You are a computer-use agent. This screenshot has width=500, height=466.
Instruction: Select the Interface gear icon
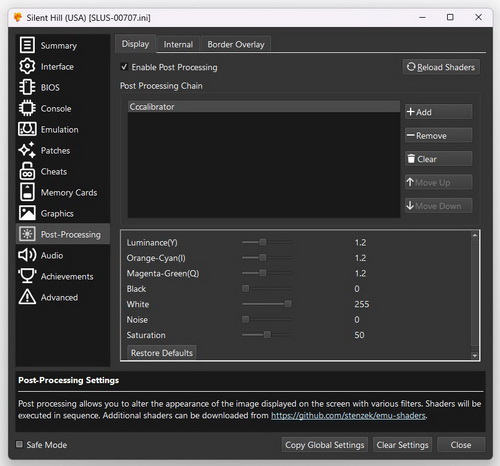pyautogui.click(x=27, y=66)
